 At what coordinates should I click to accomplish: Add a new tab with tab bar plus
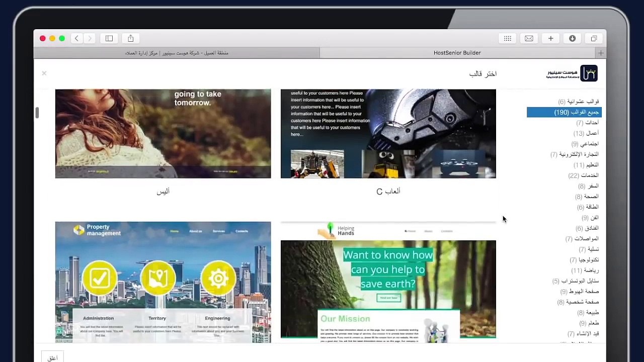tap(601, 53)
